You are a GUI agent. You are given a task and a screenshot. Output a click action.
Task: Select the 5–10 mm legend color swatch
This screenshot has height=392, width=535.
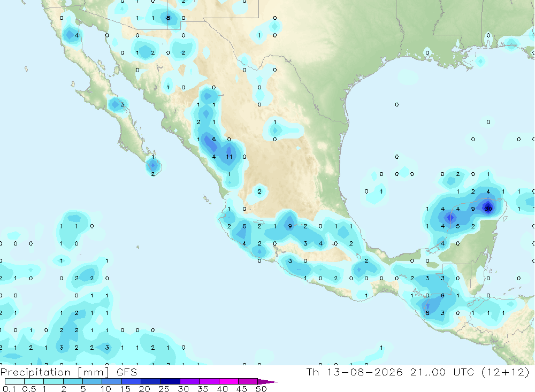(x=93, y=381)
